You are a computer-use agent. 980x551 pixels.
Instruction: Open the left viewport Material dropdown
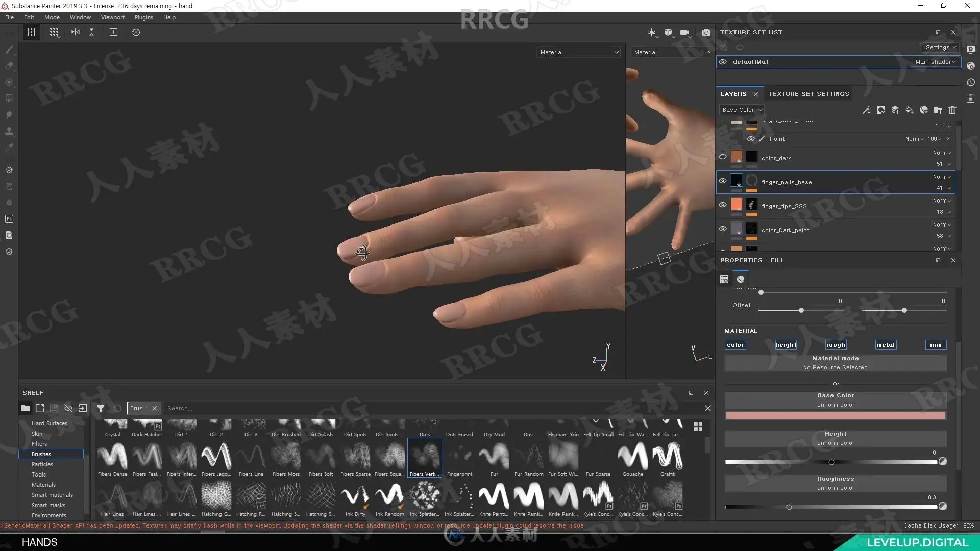[x=579, y=52]
